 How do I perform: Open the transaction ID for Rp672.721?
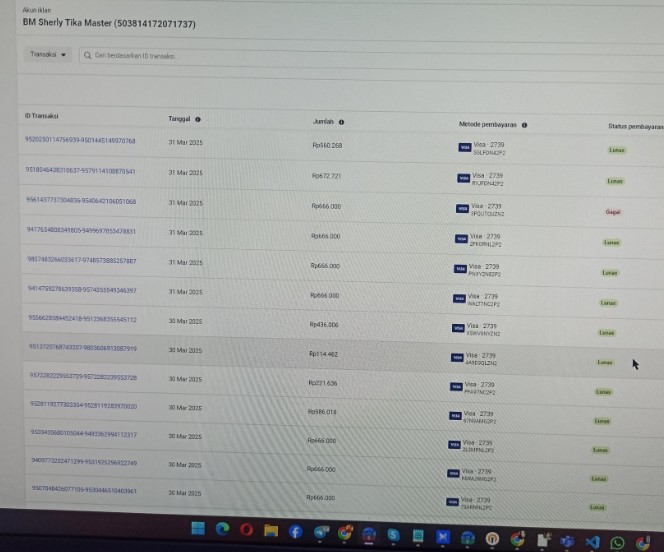80,171
